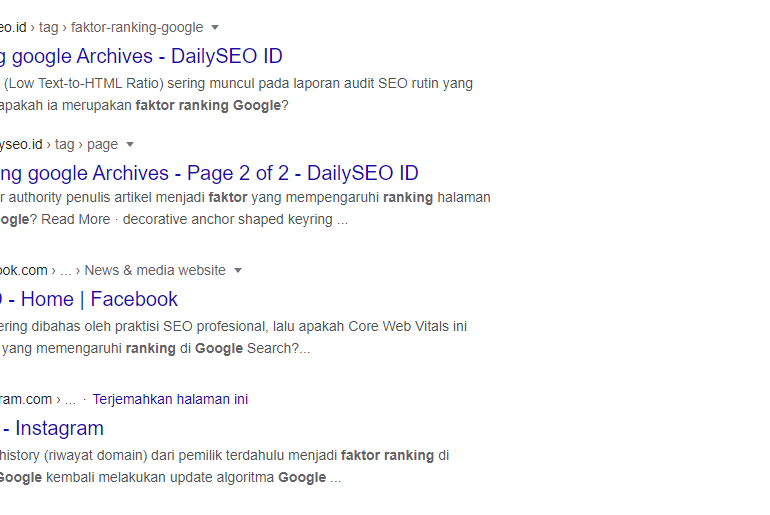
Task: Open the Instagram result title
Action: point(52,428)
